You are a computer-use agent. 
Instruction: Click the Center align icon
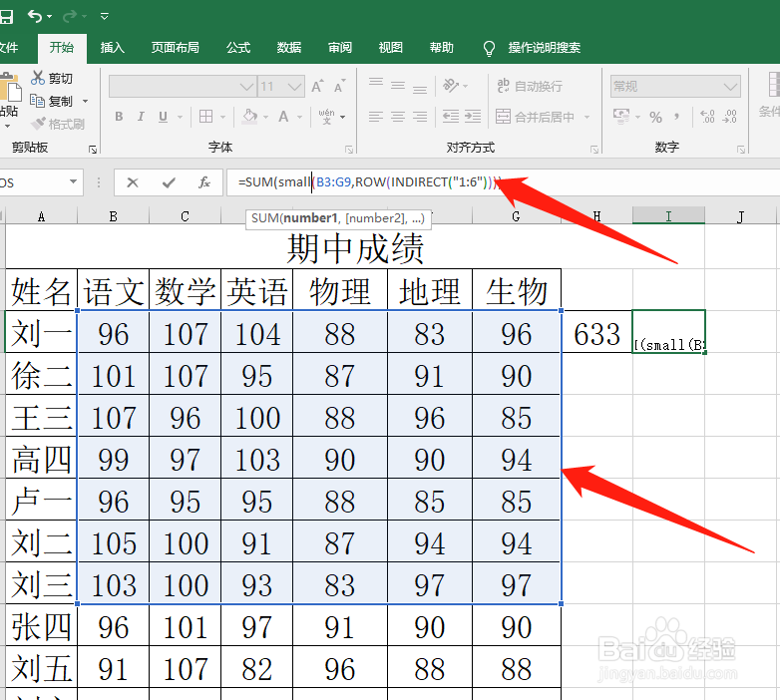point(398,117)
